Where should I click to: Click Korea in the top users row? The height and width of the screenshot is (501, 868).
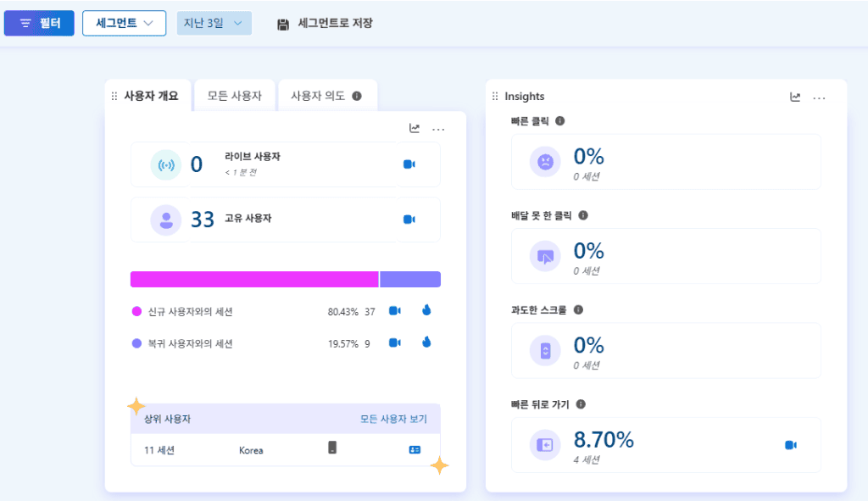pyautogui.click(x=251, y=451)
